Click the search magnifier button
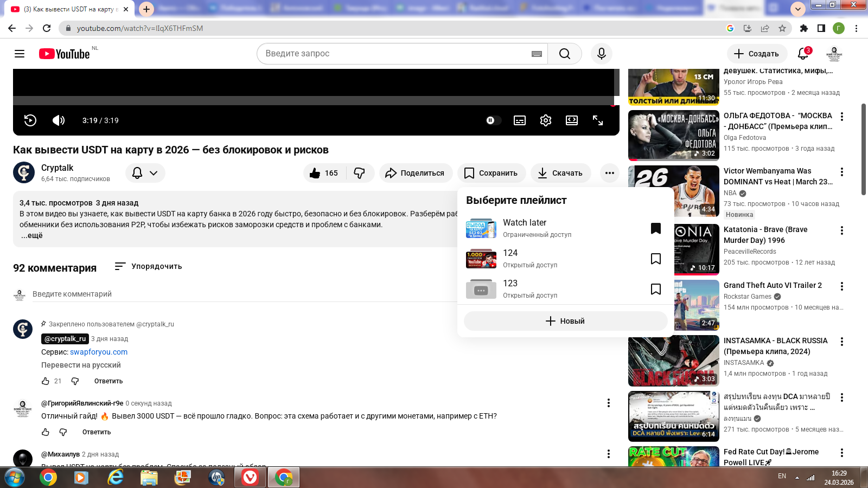Screen dimensions: 868x488 [x=565, y=54]
